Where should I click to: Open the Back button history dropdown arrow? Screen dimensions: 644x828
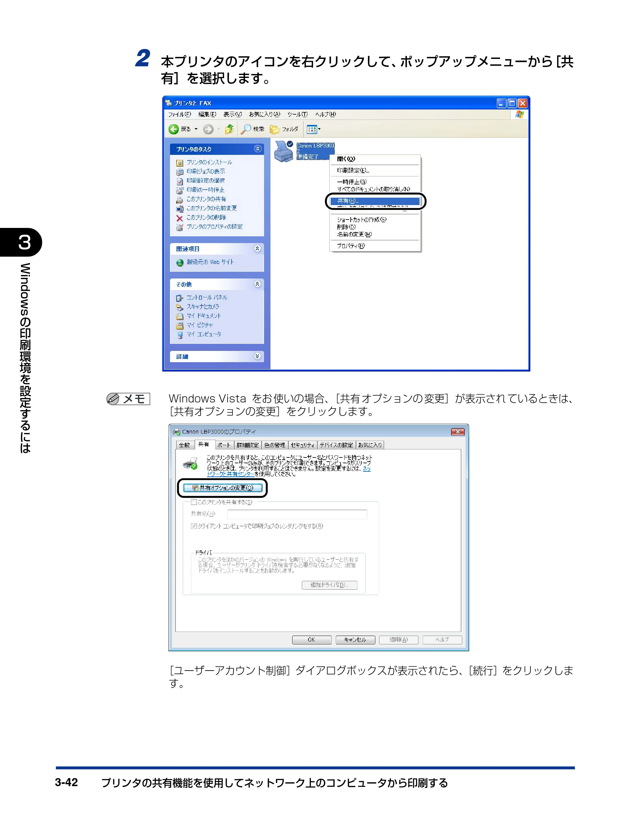[x=196, y=129]
